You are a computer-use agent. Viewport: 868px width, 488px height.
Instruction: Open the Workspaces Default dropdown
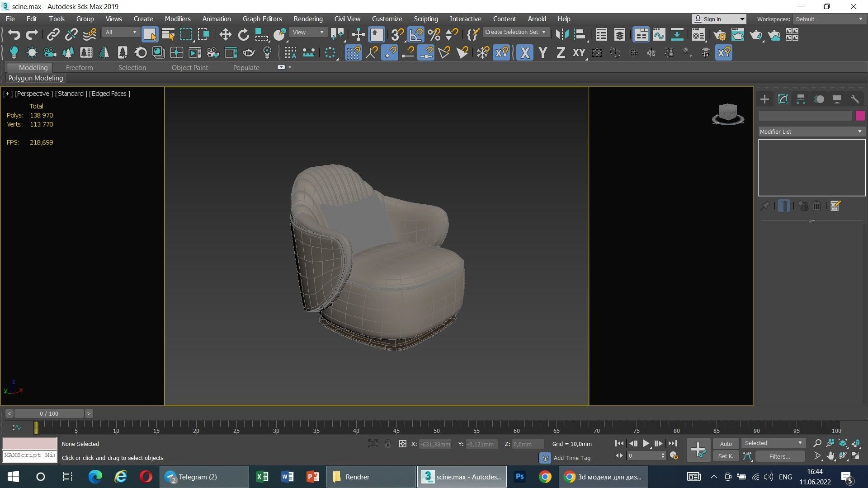829,19
